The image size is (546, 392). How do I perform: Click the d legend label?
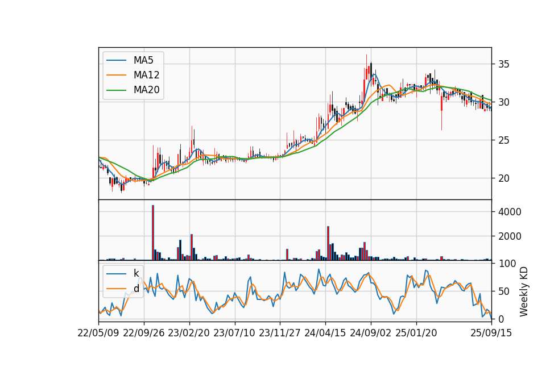(x=136, y=289)
